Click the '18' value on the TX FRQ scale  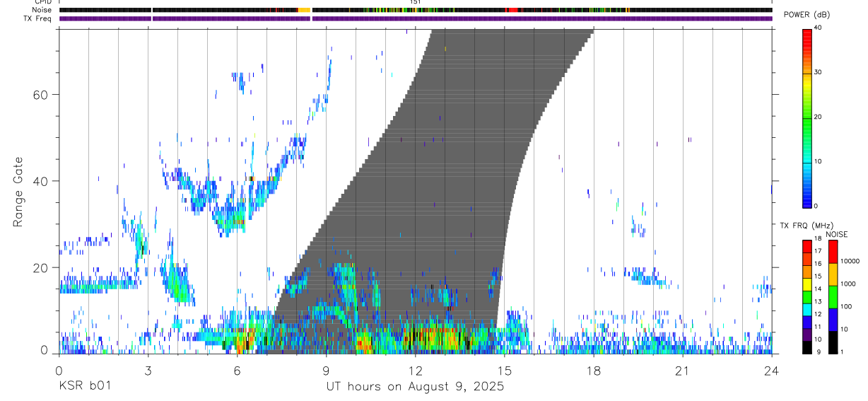[x=816, y=240]
